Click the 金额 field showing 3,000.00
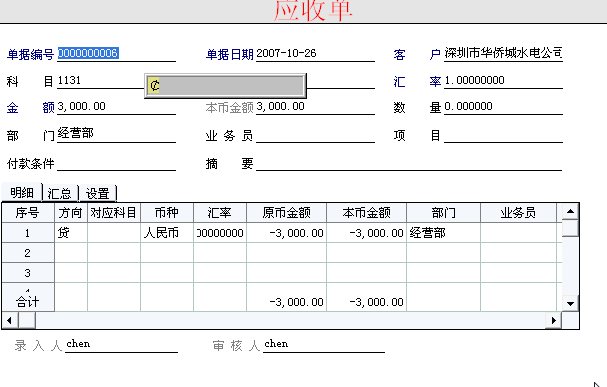The width and height of the screenshot is (607, 387). point(116,107)
